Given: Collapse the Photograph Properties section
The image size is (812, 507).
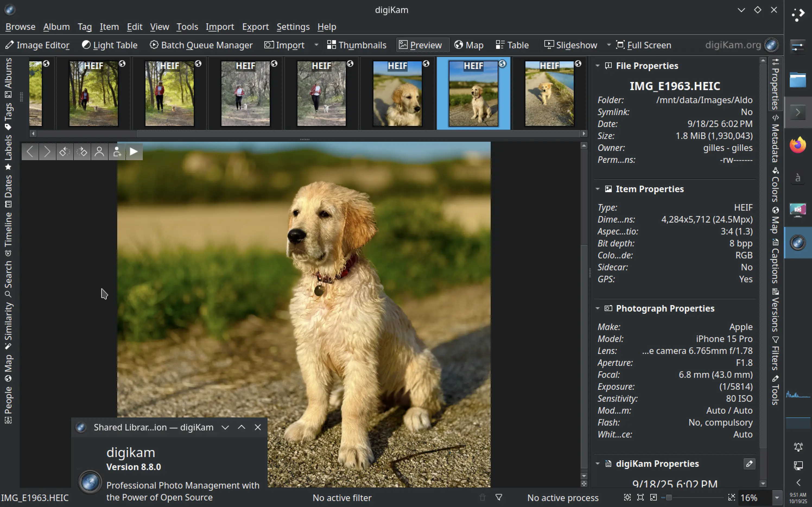Looking at the screenshot, I should point(598,309).
